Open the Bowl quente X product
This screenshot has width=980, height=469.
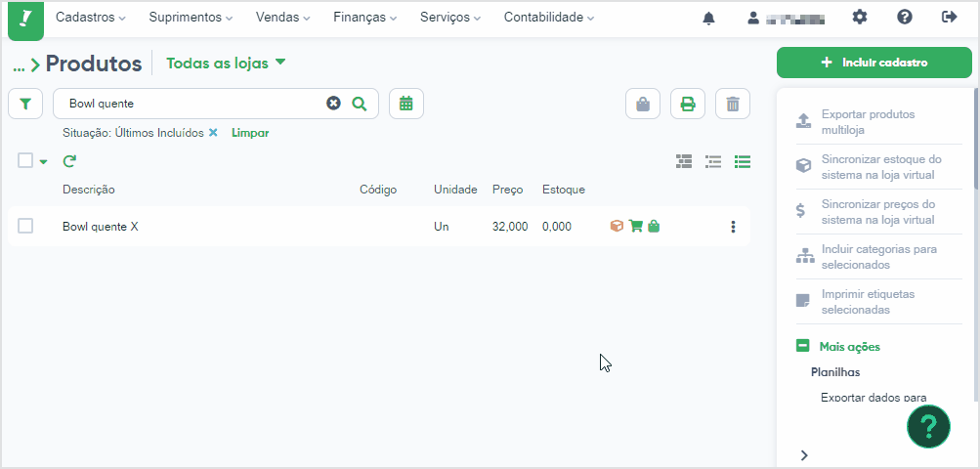click(x=100, y=227)
